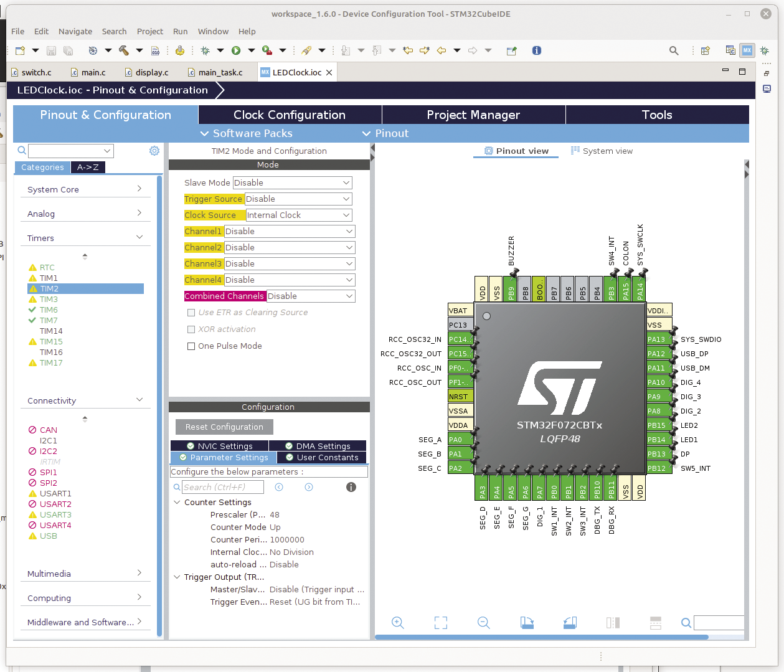Click the Open Perspective toolbar icon

706,50
